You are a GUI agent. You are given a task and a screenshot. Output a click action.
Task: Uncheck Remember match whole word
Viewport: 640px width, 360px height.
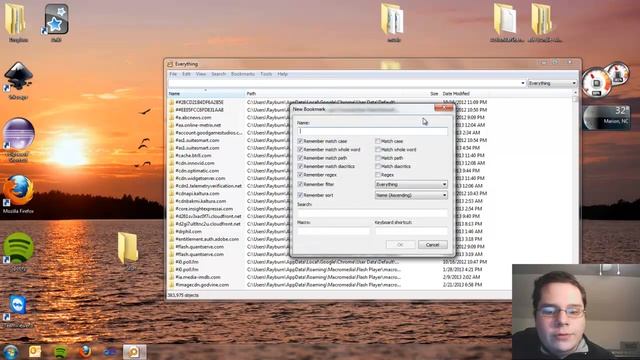300,149
